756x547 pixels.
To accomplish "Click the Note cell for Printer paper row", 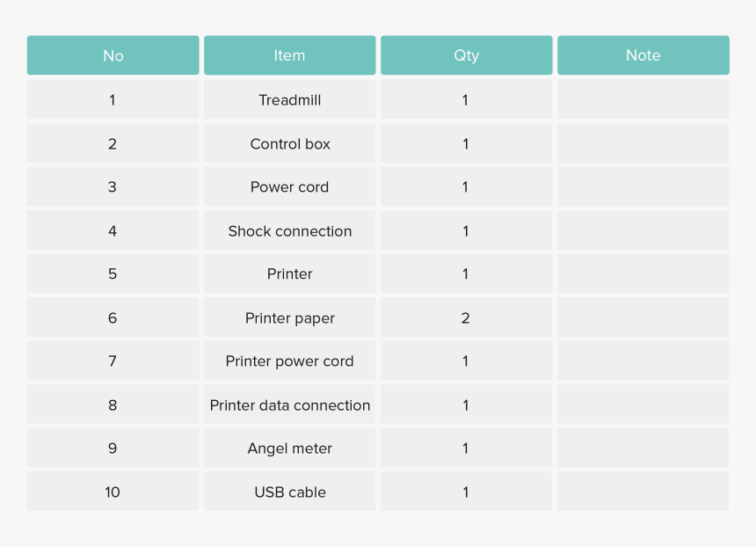I will tap(643, 317).
